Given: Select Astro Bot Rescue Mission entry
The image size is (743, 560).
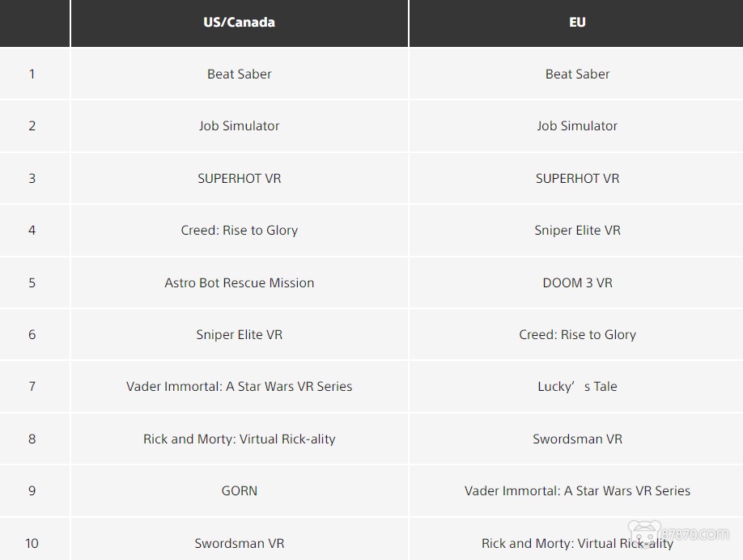Looking at the screenshot, I should (x=239, y=282).
